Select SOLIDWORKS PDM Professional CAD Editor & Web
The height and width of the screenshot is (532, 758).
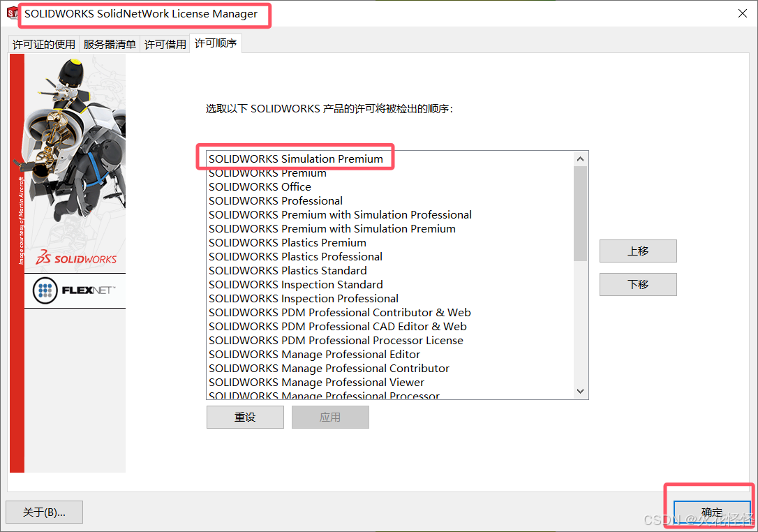(x=389, y=327)
